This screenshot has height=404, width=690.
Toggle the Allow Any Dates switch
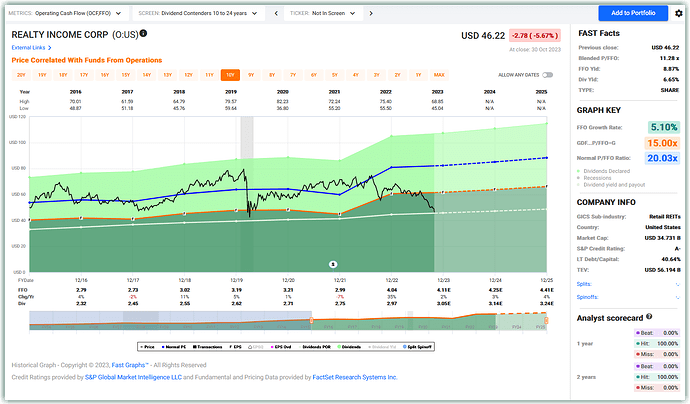[x=547, y=75]
